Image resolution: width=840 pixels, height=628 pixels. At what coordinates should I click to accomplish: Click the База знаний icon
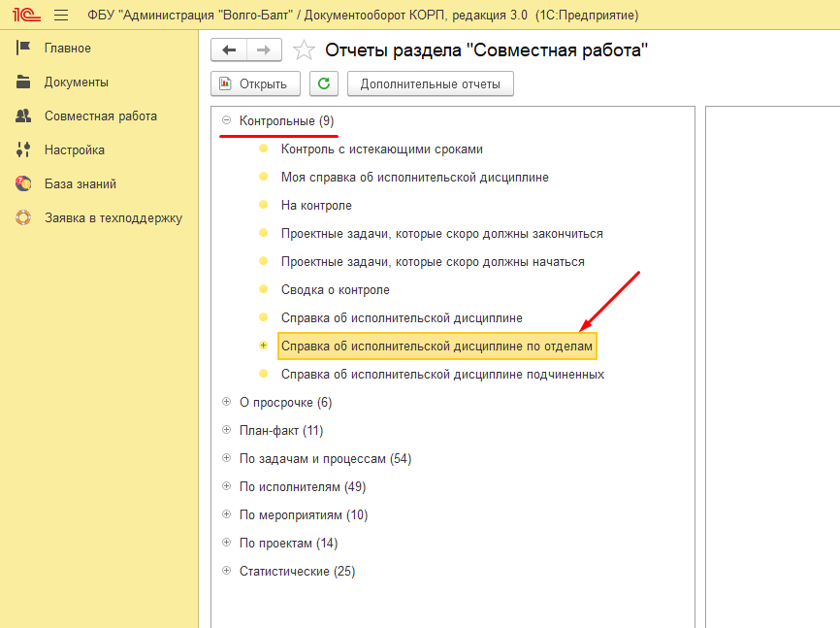(24, 183)
